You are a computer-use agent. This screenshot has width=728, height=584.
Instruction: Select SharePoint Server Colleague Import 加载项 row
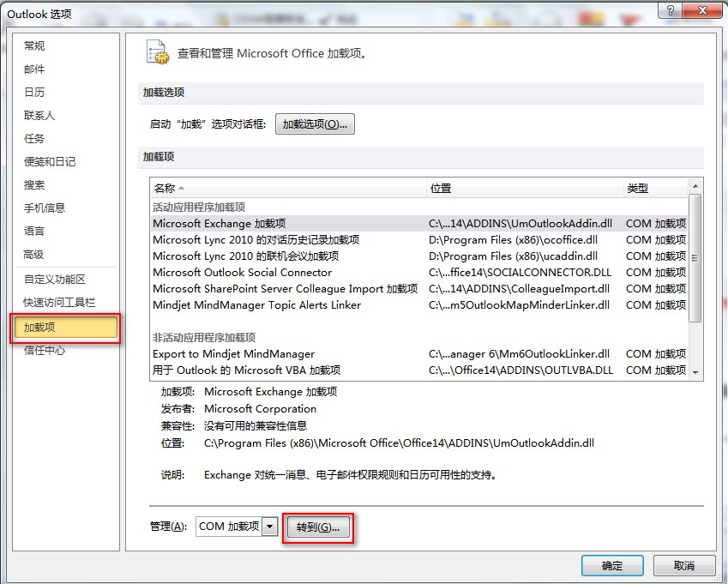click(x=419, y=288)
